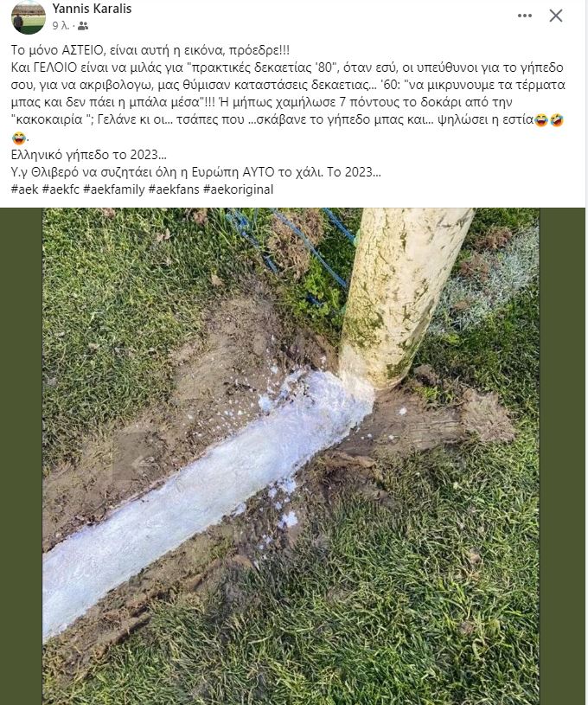Click the 'Ελληνικό γήπεδο το 2023...' text line

tap(88, 155)
